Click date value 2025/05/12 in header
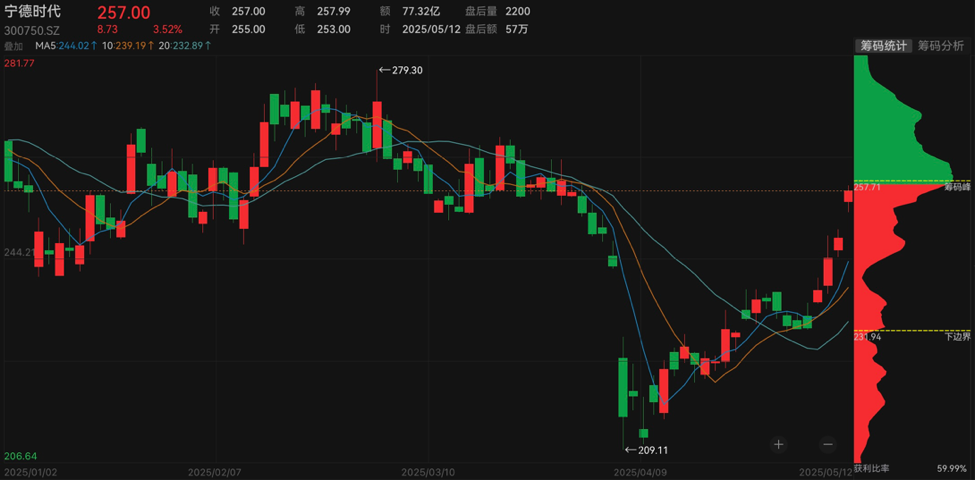 432,29
